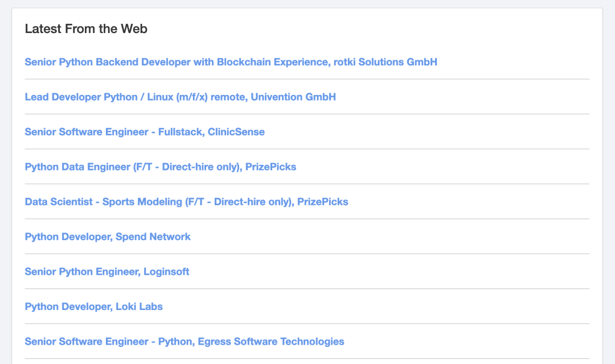
Task: Open Data Scientist - Sports Modeling, PrizePicks
Action: (186, 202)
